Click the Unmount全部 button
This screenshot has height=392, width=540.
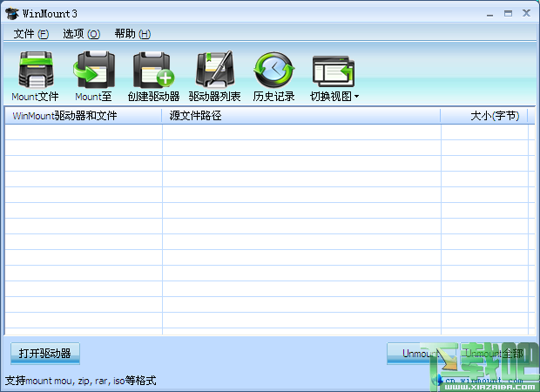[x=494, y=354]
